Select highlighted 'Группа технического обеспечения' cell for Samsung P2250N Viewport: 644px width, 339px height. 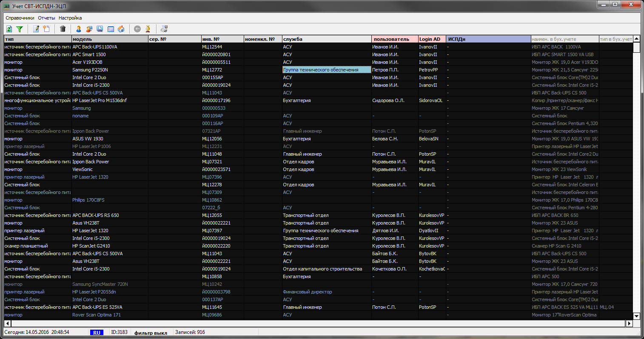pos(327,70)
